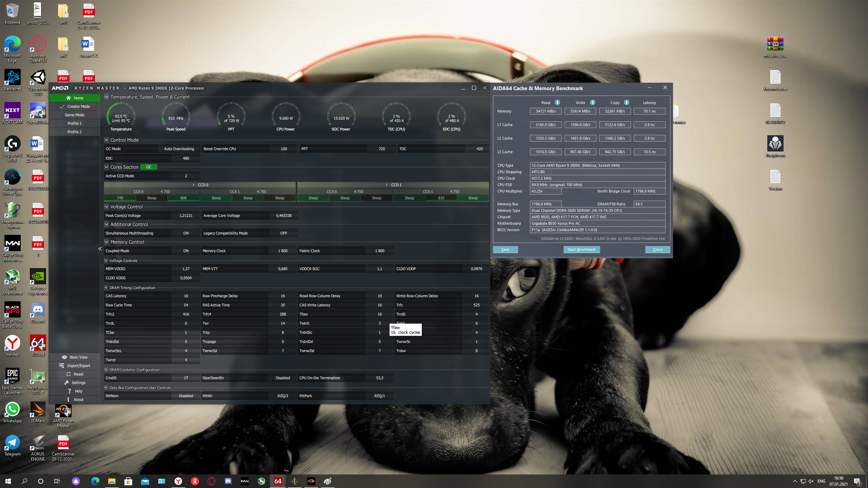Toggle Coupled Mode ON value

tap(186, 251)
